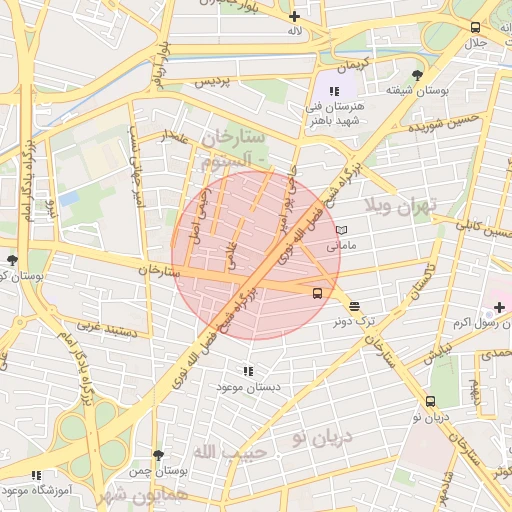The height and width of the screenshot is (512, 512).
Task: Click the school icon above دبستان موعود
Action: (248, 371)
